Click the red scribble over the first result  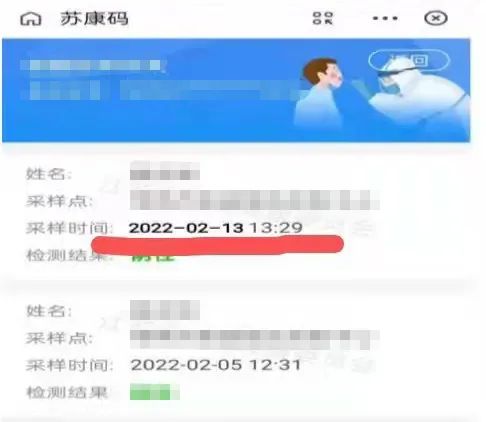coord(217,245)
